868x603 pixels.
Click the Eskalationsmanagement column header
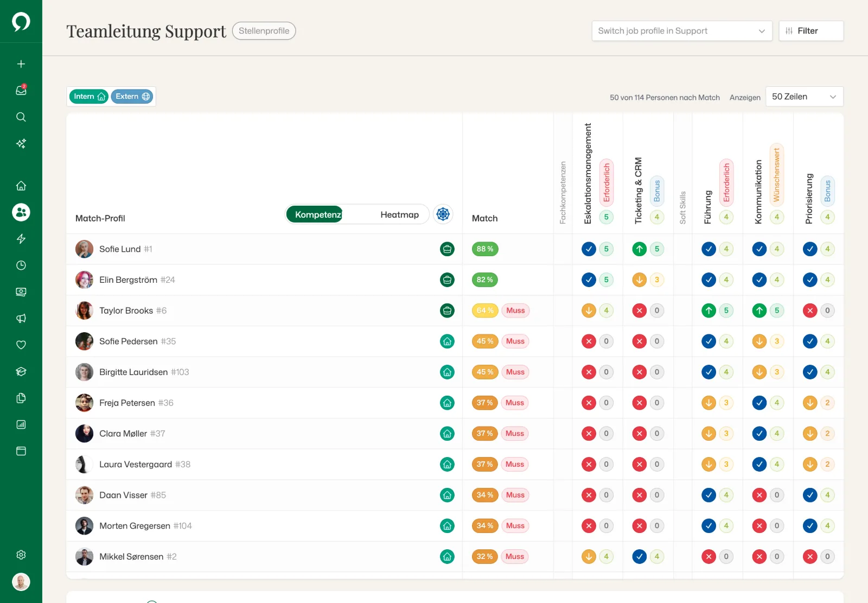coord(588,174)
